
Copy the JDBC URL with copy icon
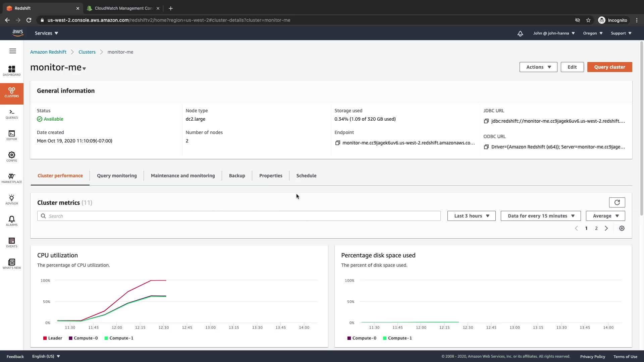pos(486,121)
